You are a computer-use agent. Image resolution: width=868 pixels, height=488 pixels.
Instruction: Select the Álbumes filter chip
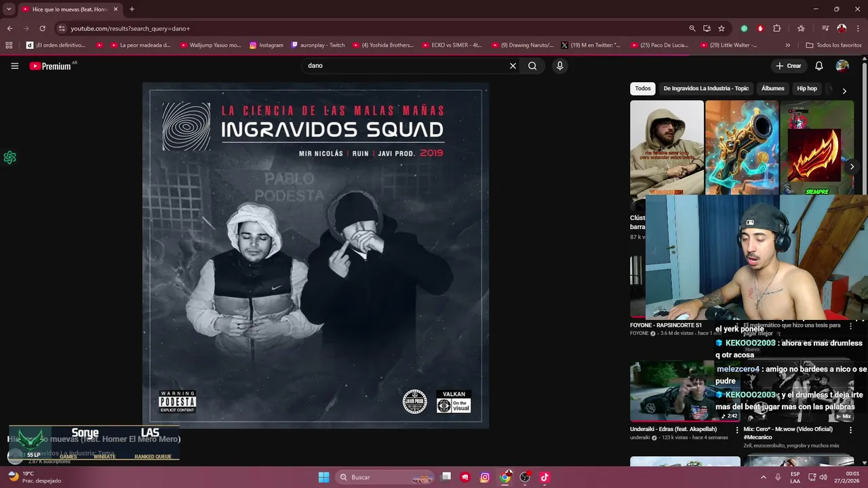coord(772,88)
